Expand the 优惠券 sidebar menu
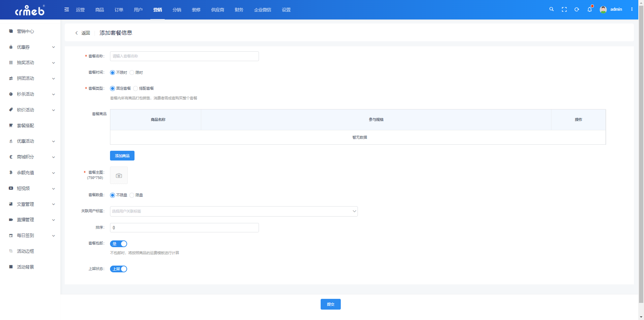This screenshot has width=644, height=320. point(32,47)
